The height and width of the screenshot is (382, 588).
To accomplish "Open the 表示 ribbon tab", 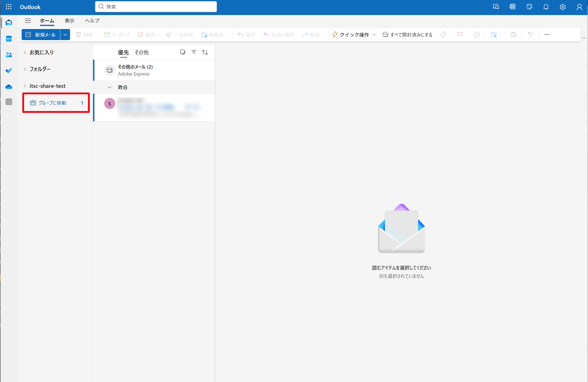I will [x=69, y=21].
